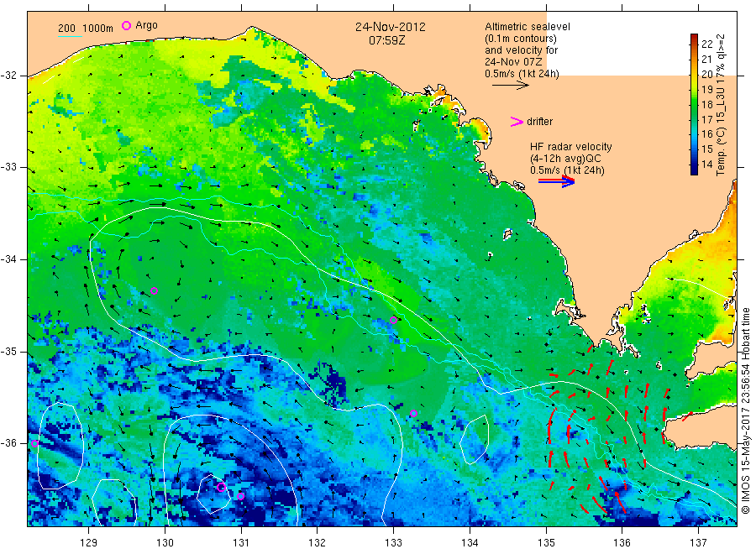Click the '24-Nov 07Z' altimetry time text

coord(513,62)
